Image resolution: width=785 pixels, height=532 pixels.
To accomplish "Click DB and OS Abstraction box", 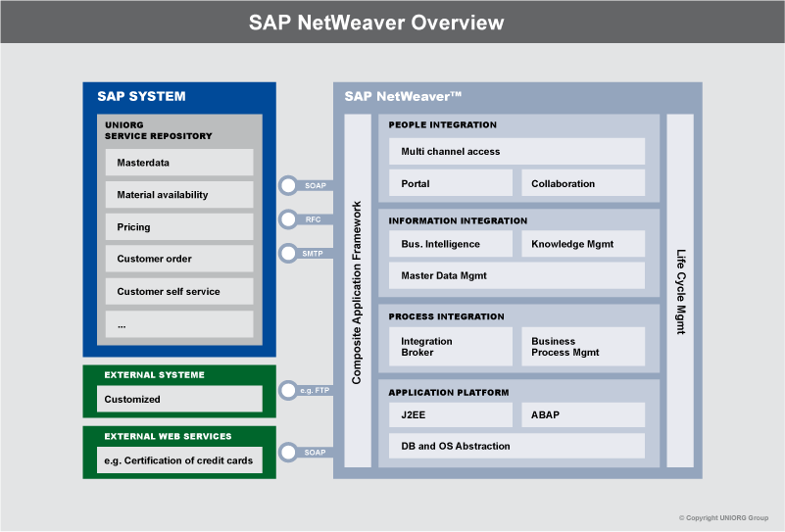I will 516,446.
